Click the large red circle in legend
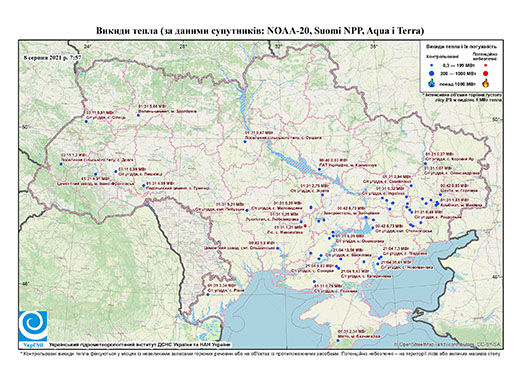 [x=486, y=73]
